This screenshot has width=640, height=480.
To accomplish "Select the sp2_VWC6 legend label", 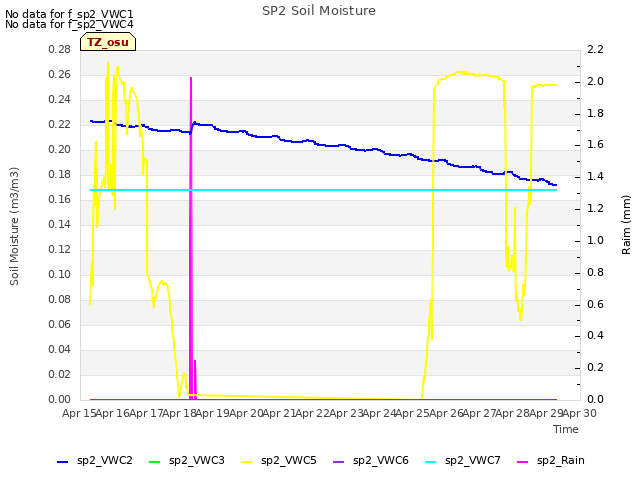I will pyautogui.click(x=381, y=461).
